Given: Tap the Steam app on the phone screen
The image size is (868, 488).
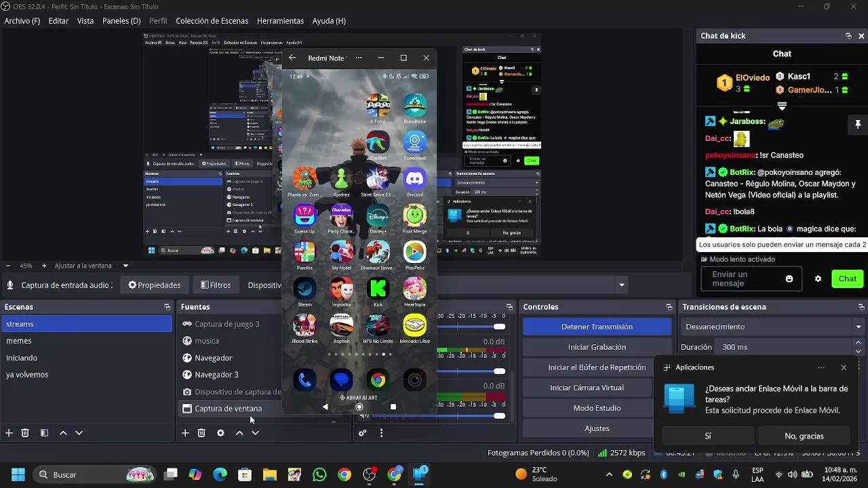Looking at the screenshot, I should pos(304,289).
